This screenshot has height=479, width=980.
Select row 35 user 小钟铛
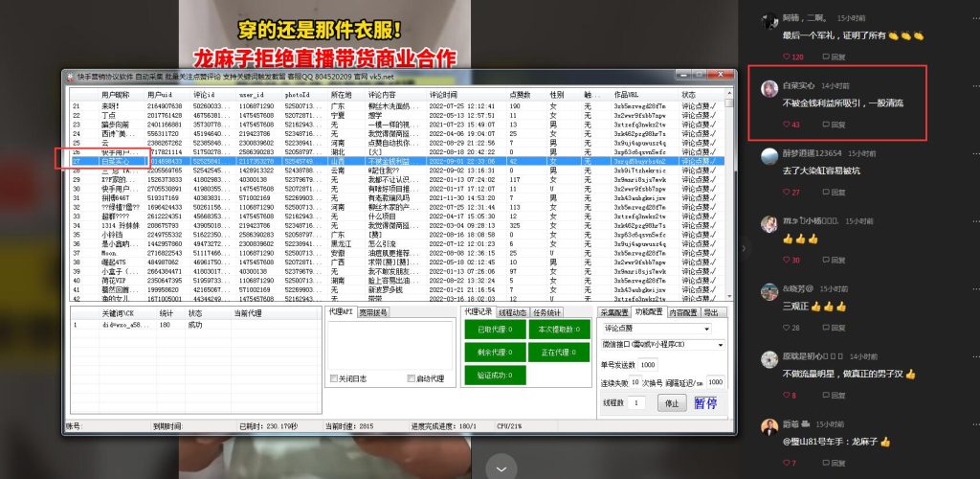397,235
